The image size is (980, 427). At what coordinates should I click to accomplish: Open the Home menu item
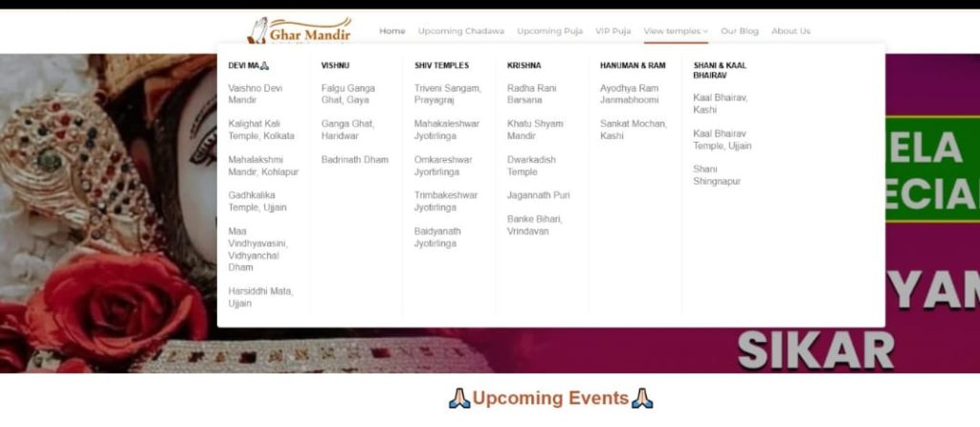391,31
